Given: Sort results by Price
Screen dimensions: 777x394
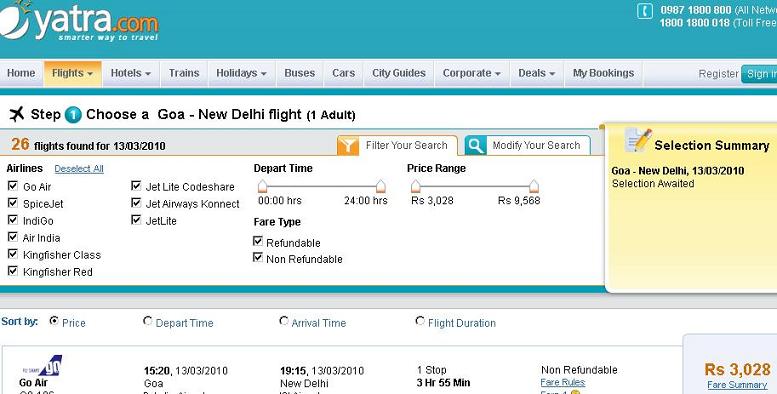Looking at the screenshot, I should [54, 321].
